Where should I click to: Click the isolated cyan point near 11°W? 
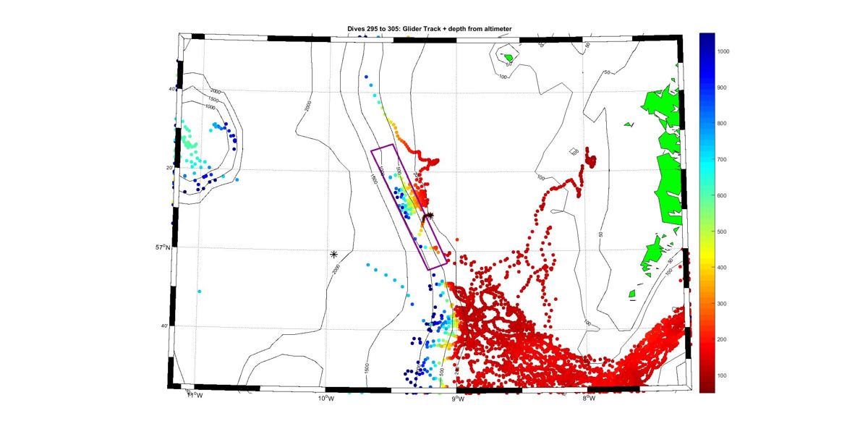pos(199,292)
